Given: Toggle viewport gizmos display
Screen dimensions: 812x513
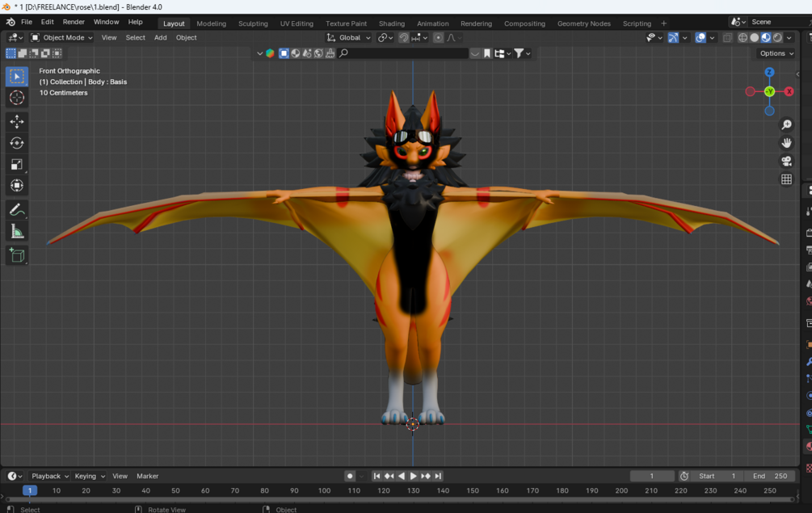Looking at the screenshot, I should (673, 38).
